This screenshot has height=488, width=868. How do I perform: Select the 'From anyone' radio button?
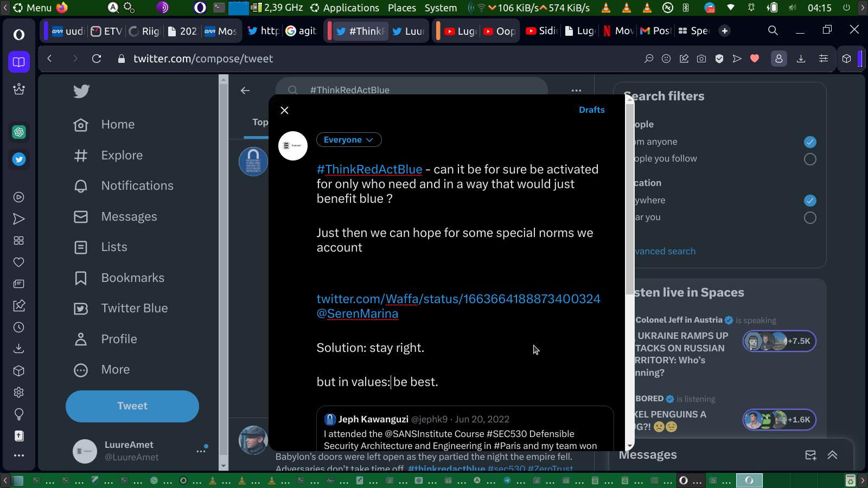click(810, 142)
